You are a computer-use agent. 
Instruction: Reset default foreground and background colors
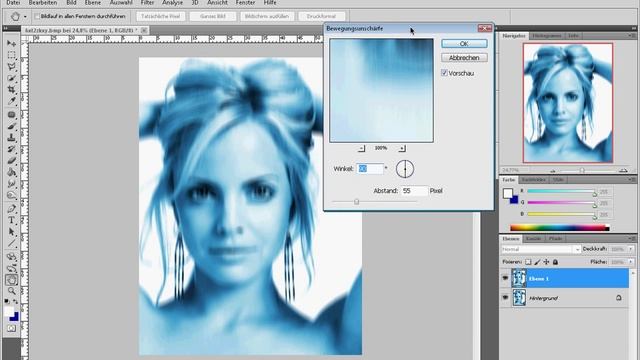point(7,301)
